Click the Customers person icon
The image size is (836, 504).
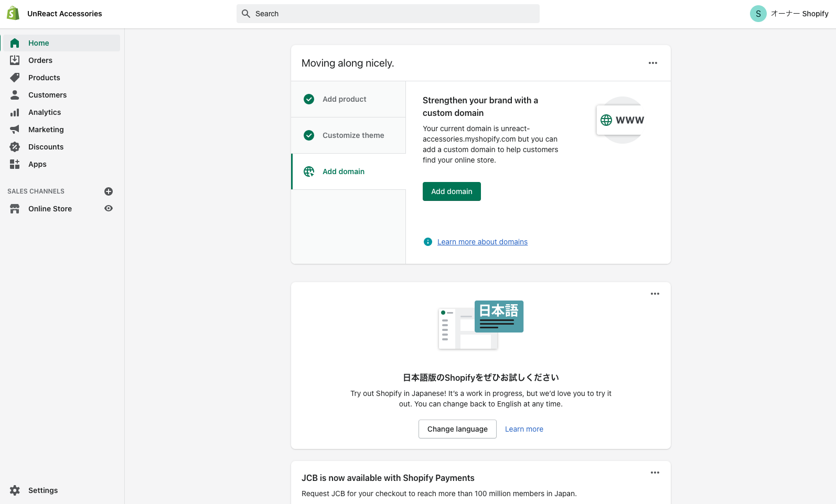(15, 95)
